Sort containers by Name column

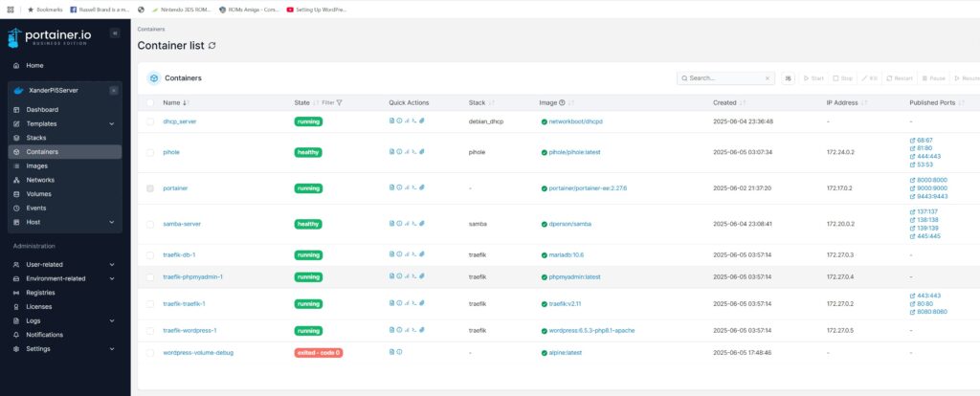[174, 102]
